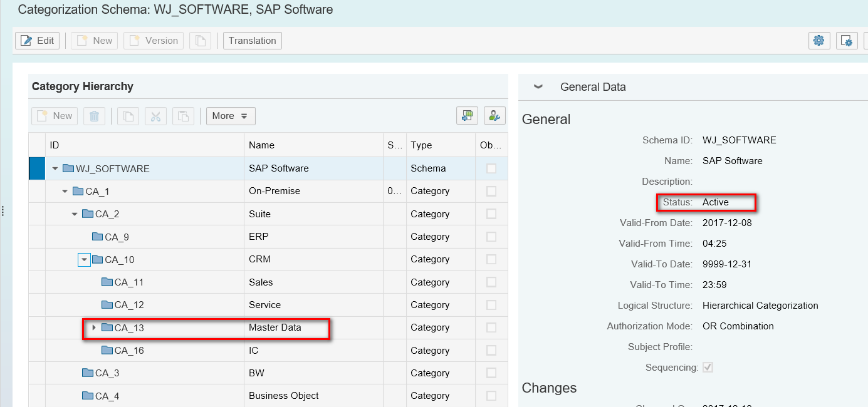Click the Valid-To Date value 9999-12-31
Screen dimensions: 868x407
click(x=727, y=264)
